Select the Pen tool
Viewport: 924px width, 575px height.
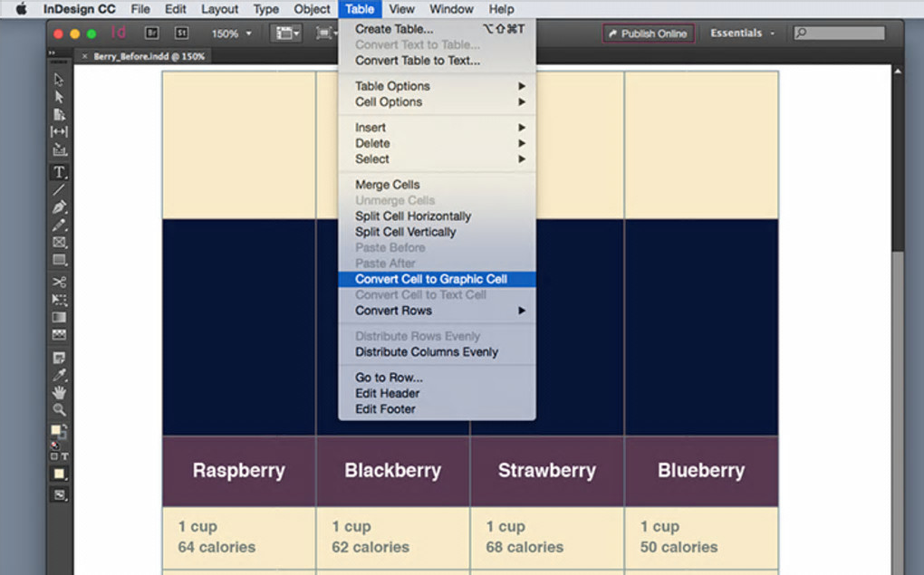pos(59,207)
